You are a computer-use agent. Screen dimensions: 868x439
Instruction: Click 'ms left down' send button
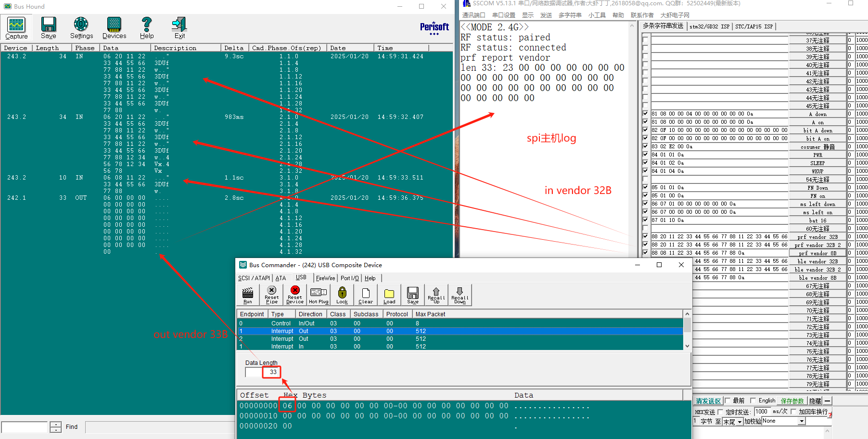[x=817, y=204]
